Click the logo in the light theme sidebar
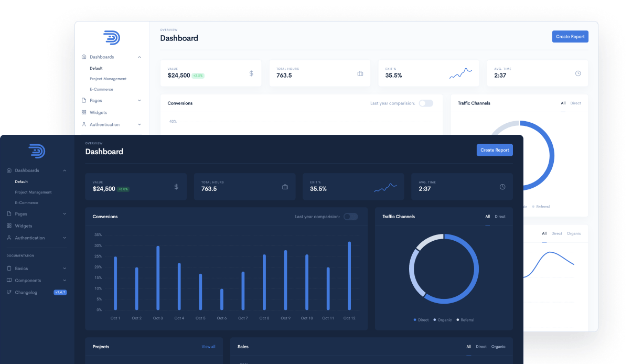Screen dimensions: 632x364 pos(112,38)
